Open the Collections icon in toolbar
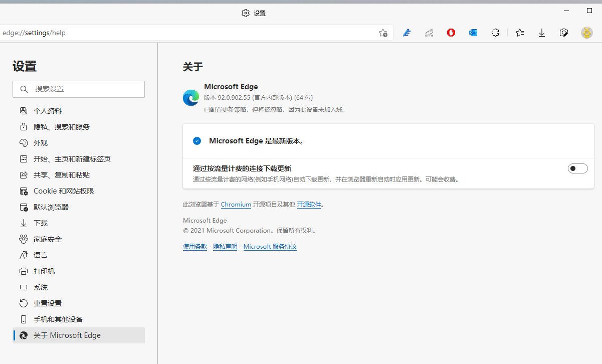The width and height of the screenshot is (602, 364). tap(564, 33)
